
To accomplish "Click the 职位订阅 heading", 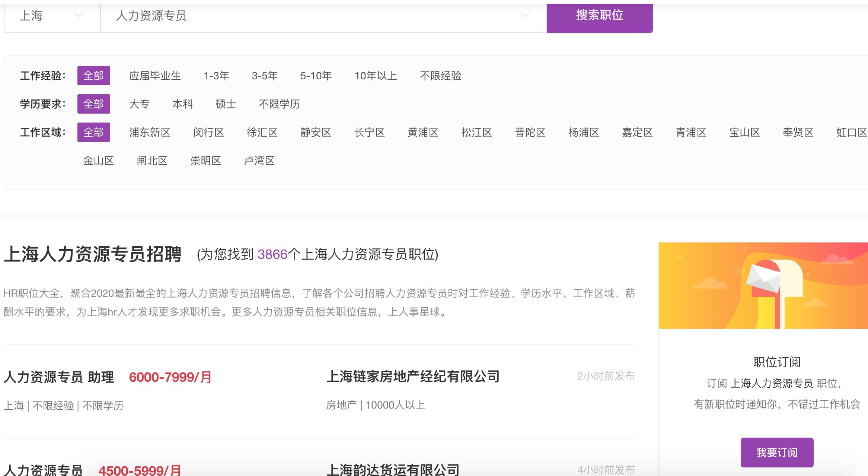I will coord(777,362).
